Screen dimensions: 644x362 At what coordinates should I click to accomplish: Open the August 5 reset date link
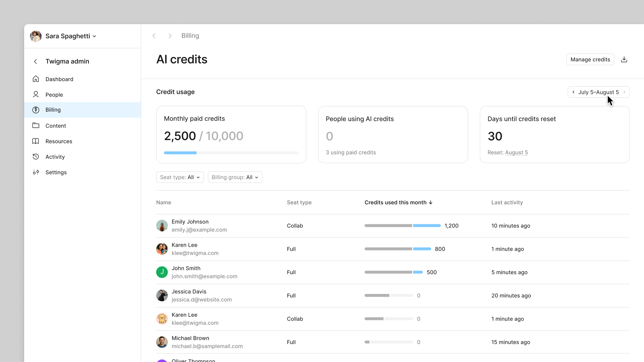(517, 153)
